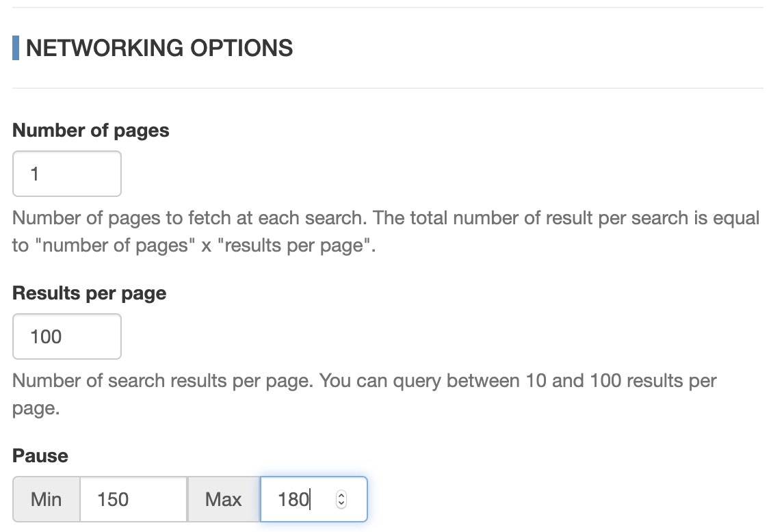This screenshot has width=784, height=532.
Task: Click the Max addon label
Action: click(224, 499)
